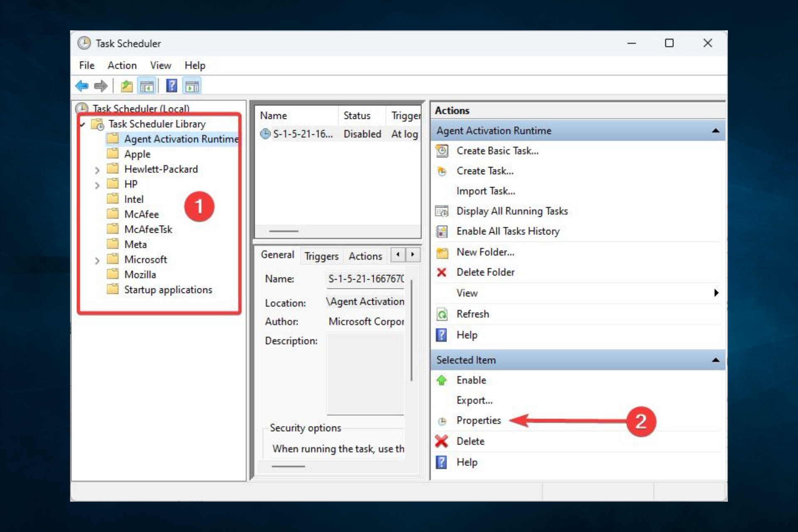The image size is (798, 532).
Task: Open the View submenu arrow
Action: click(716, 293)
